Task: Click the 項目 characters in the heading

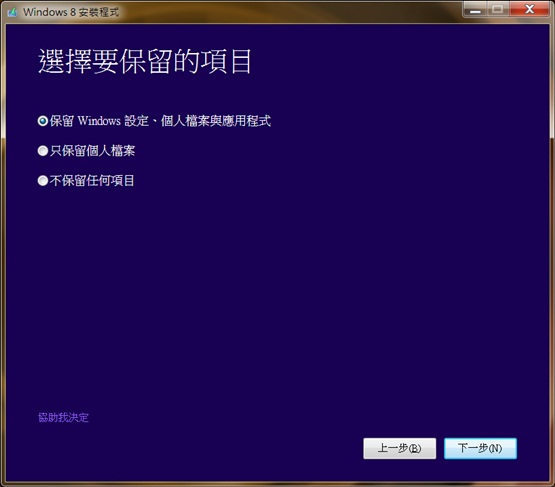Action: pyautogui.click(x=226, y=62)
